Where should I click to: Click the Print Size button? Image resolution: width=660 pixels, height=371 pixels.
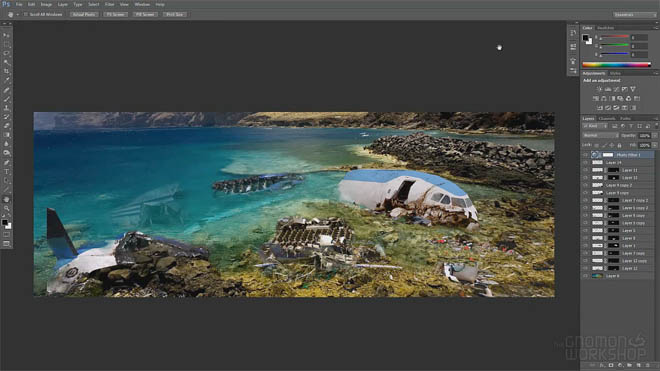click(175, 14)
